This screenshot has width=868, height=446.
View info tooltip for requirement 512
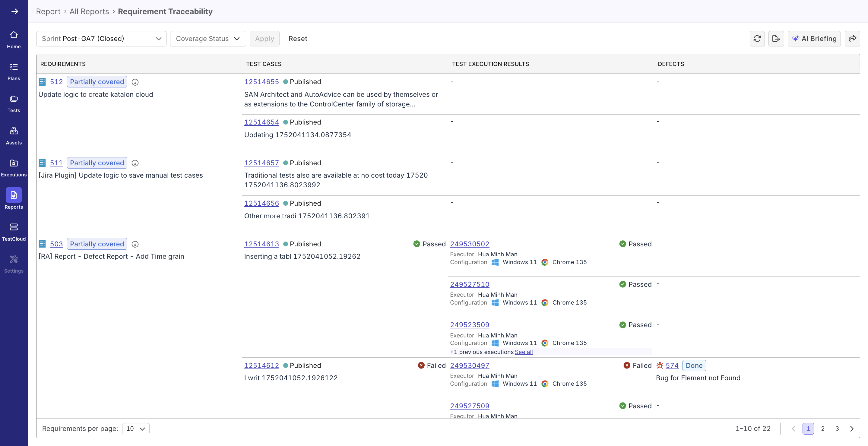(135, 82)
